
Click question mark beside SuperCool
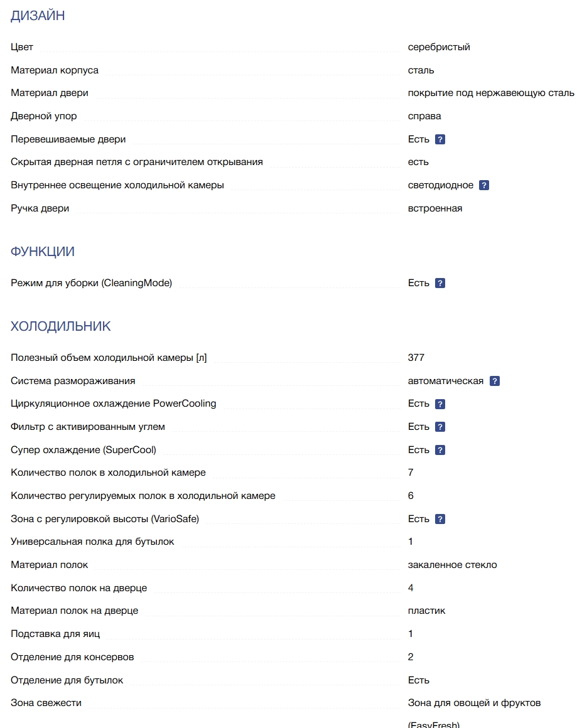440,450
